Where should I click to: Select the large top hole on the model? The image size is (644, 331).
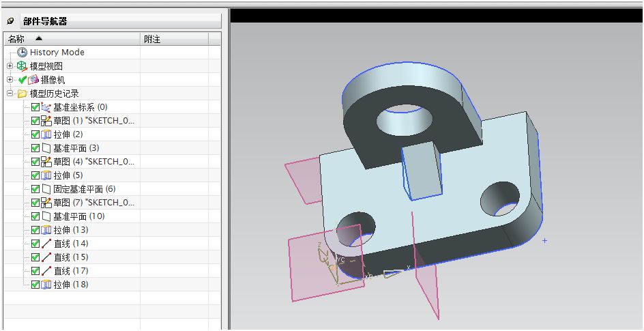tap(405, 120)
